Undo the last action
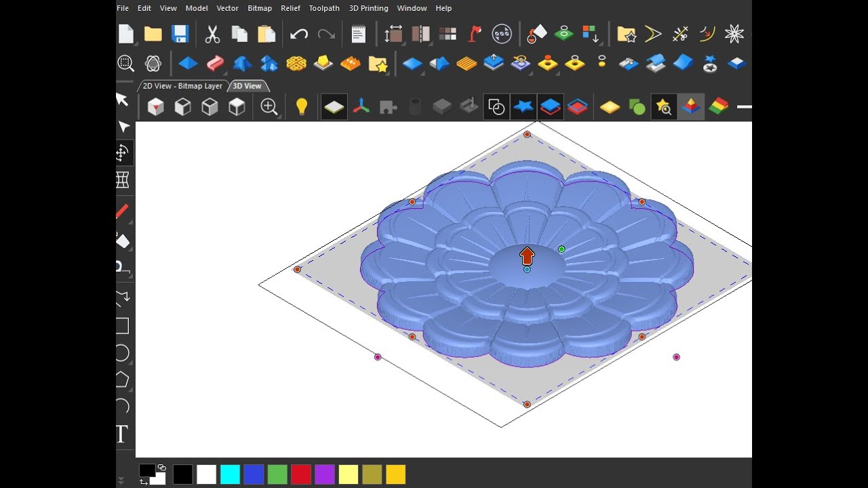The width and height of the screenshot is (868, 488). click(299, 34)
